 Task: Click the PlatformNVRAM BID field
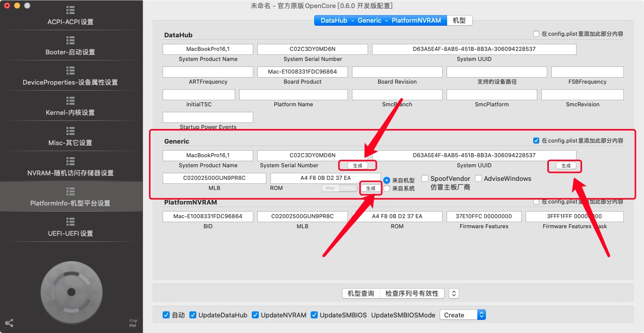208,217
